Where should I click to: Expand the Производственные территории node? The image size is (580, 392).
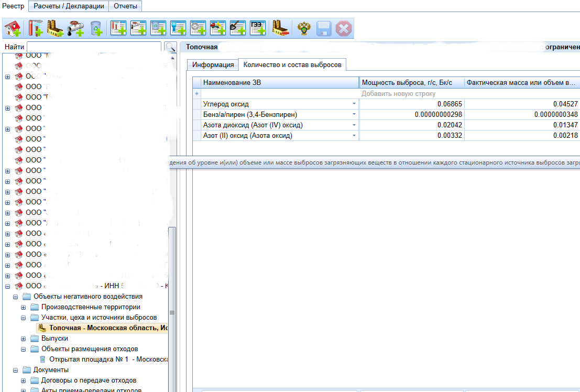pyautogui.click(x=24, y=307)
